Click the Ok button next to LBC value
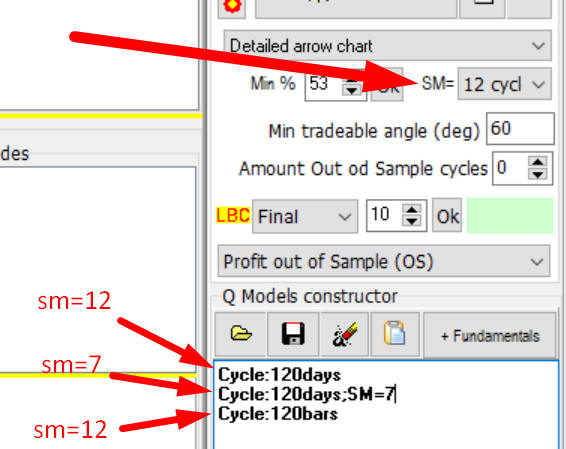 pyautogui.click(x=447, y=216)
